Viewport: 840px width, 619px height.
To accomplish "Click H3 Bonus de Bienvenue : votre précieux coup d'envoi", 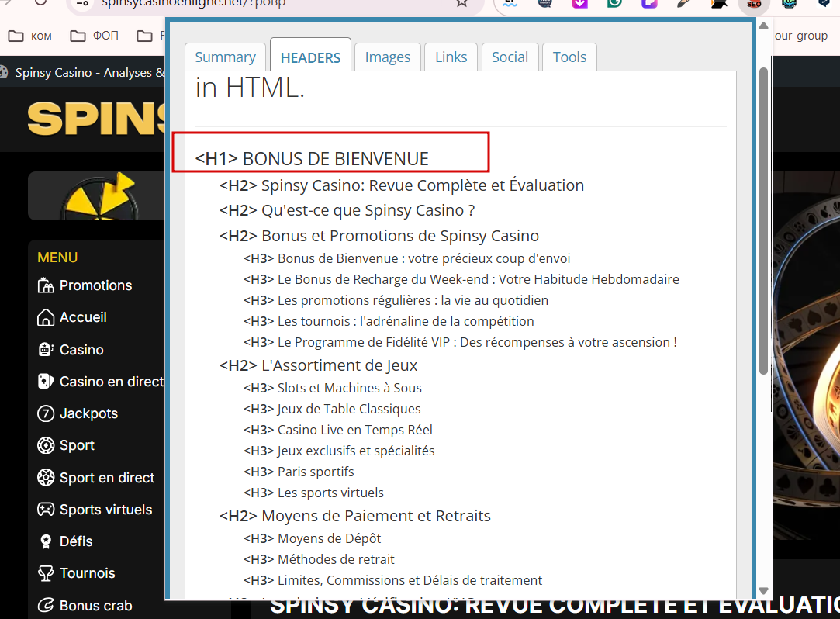I will (x=406, y=258).
